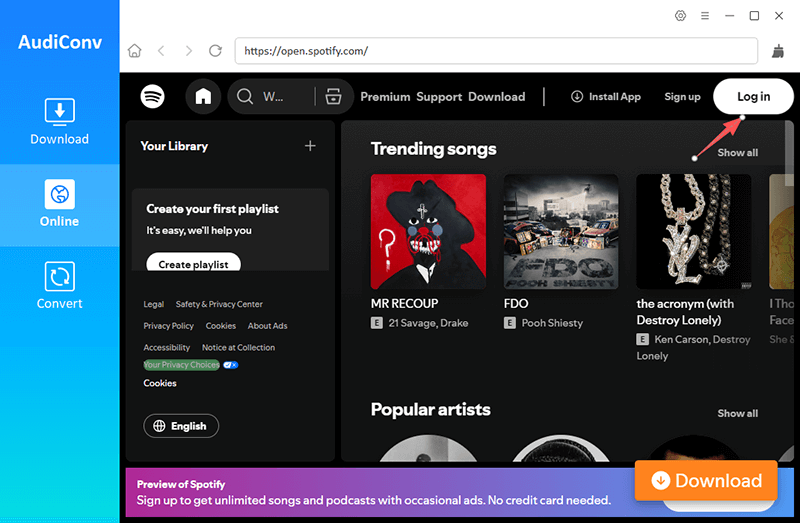The height and width of the screenshot is (523, 800).
Task: Open the English language selector
Action: pyautogui.click(x=181, y=426)
